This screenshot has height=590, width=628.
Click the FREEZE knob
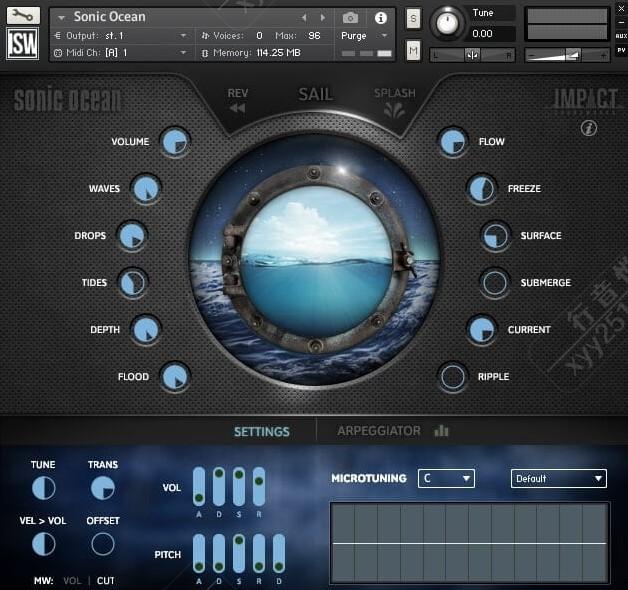pos(482,189)
